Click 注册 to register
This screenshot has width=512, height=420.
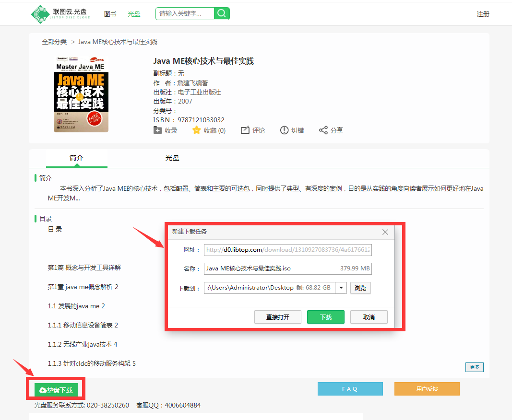coord(483,14)
